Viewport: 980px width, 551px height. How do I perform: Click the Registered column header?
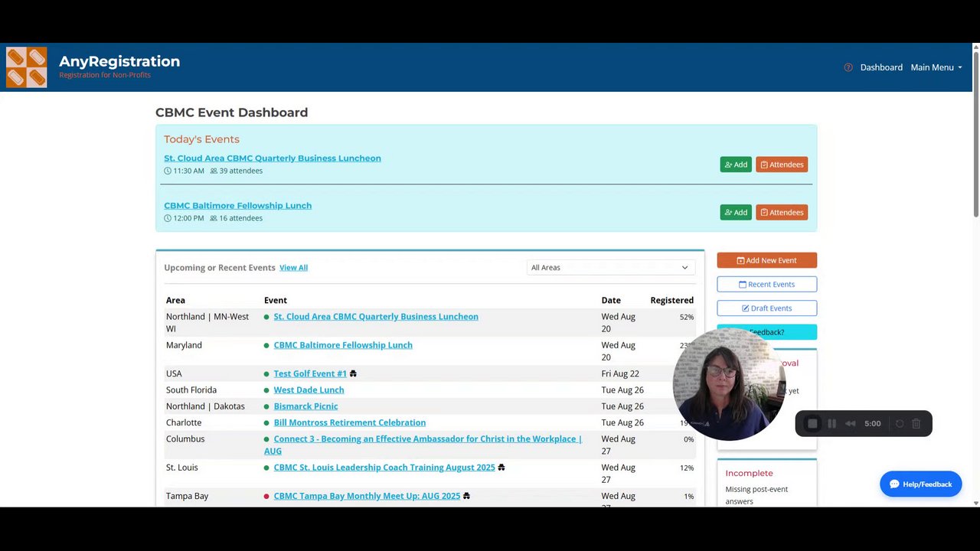pos(671,300)
